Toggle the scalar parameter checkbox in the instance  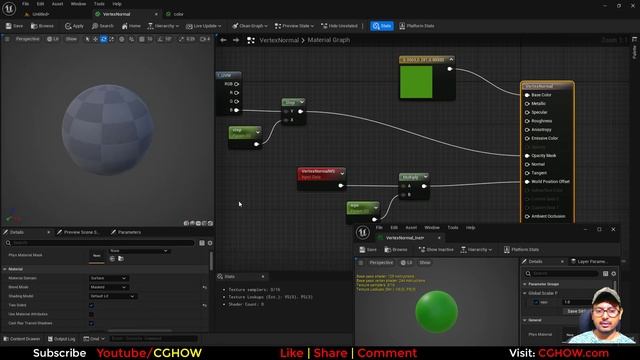coord(536,302)
